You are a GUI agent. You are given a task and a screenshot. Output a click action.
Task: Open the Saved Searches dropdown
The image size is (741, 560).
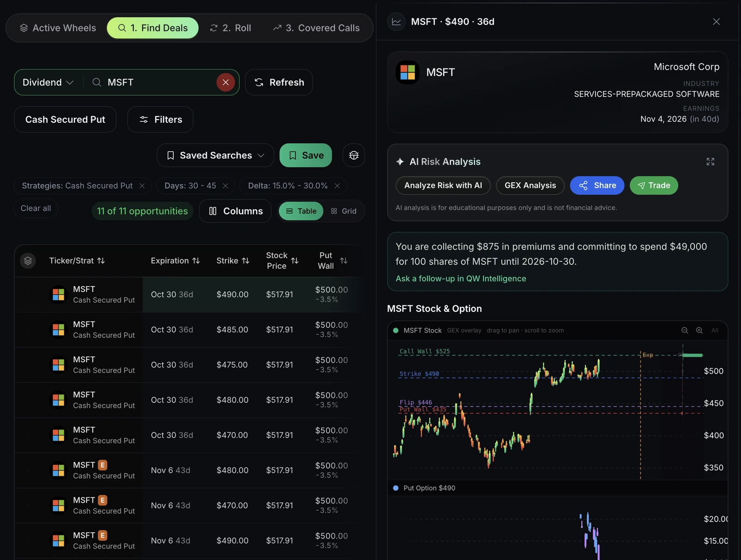coord(215,156)
